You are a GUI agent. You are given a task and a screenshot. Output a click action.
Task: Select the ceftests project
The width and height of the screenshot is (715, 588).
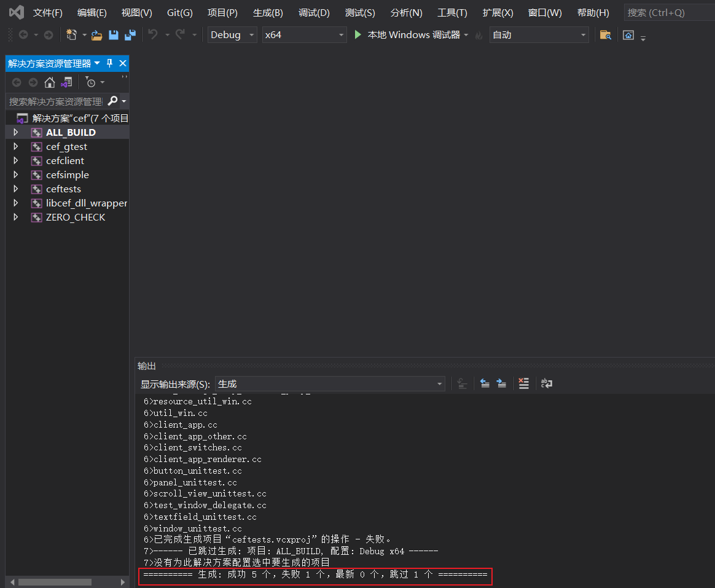[63, 189]
